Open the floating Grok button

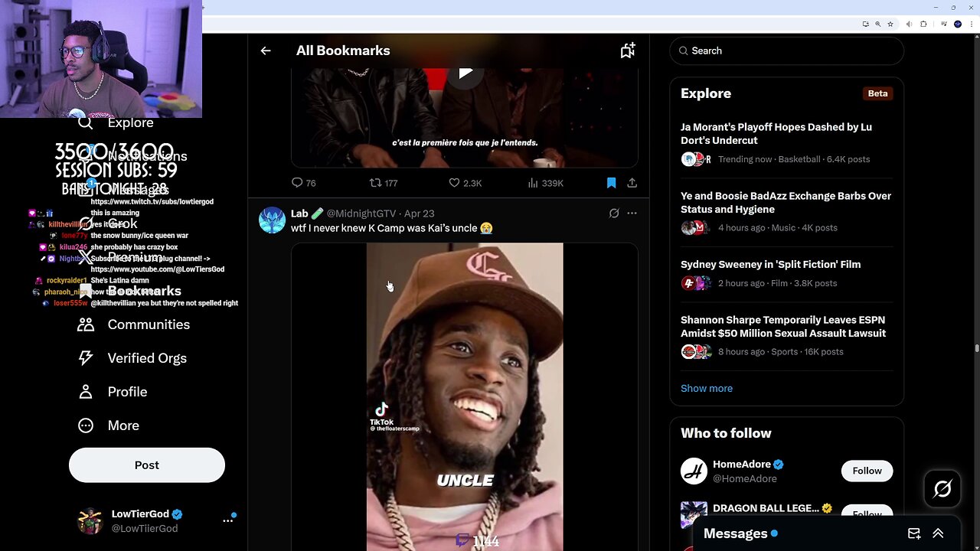point(942,488)
